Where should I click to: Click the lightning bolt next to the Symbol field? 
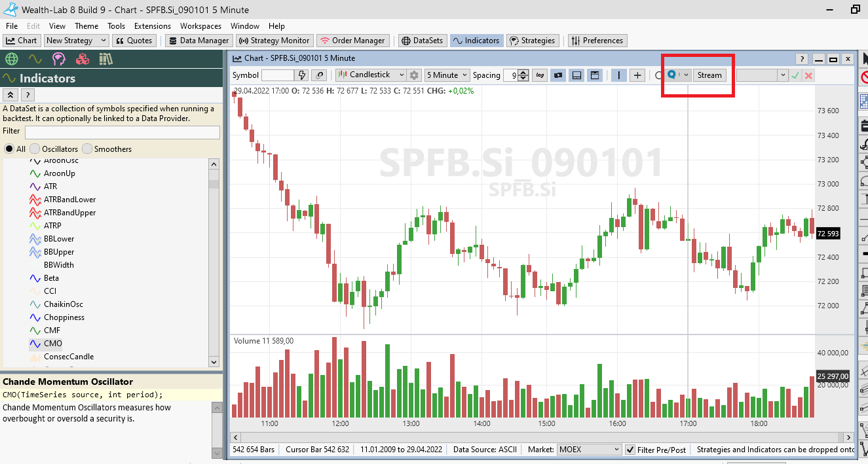pyautogui.click(x=301, y=75)
